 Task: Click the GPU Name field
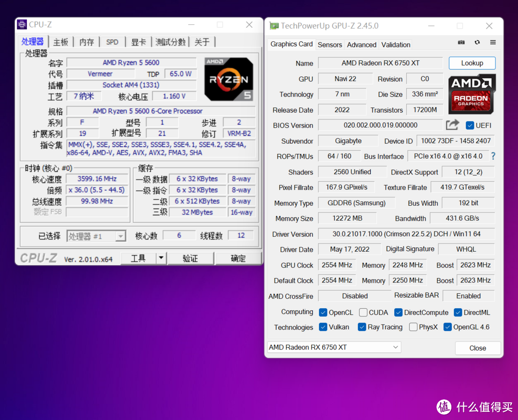tap(380, 63)
